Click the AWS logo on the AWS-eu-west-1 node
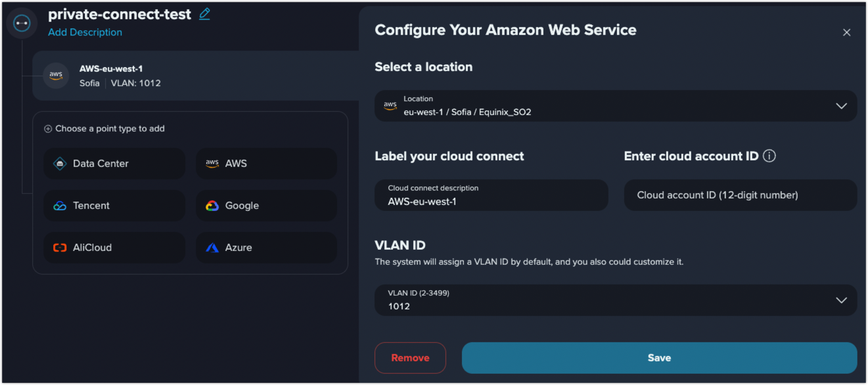This screenshot has width=868, height=385. (x=56, y=76)
